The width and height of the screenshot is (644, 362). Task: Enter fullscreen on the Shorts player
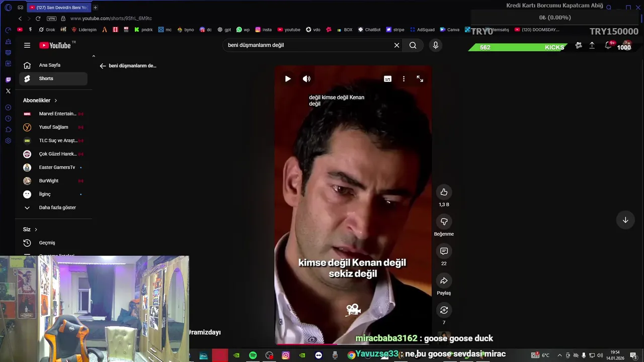pos(420,79)
